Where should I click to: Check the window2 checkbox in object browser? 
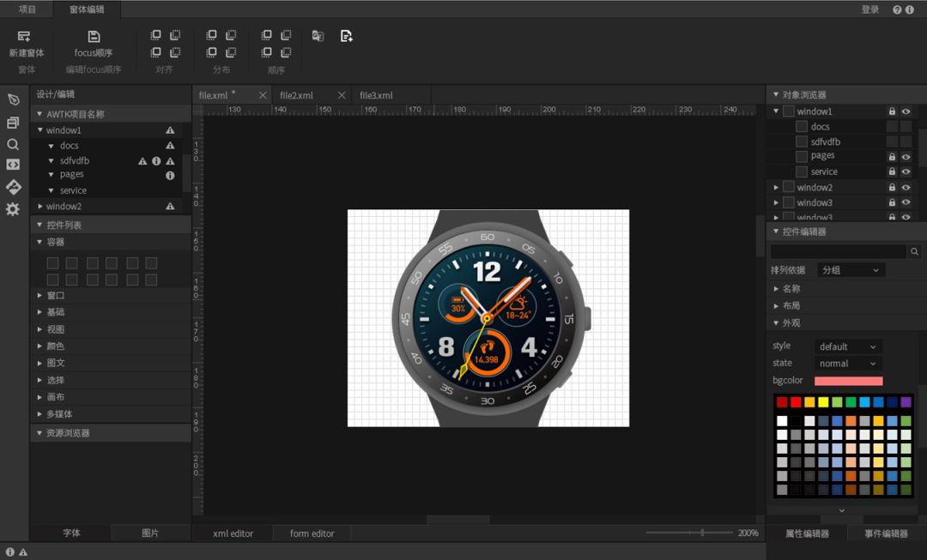788,187
